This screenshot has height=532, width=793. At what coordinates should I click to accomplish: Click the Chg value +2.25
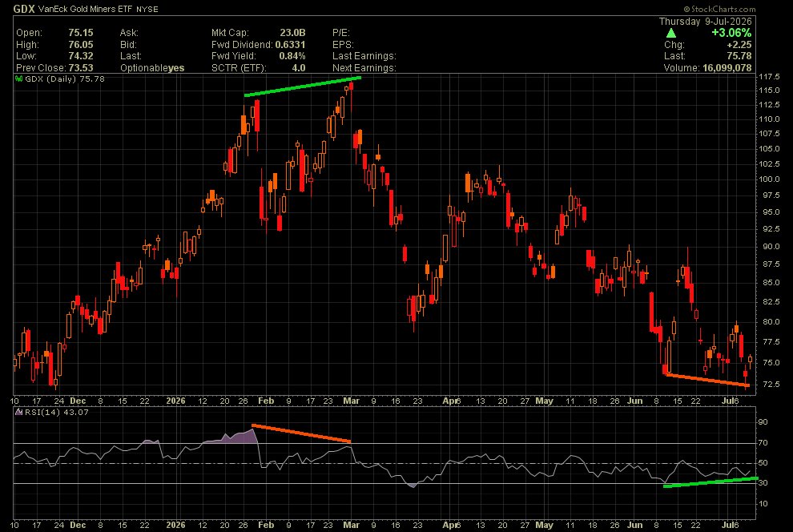click(739, 45)
